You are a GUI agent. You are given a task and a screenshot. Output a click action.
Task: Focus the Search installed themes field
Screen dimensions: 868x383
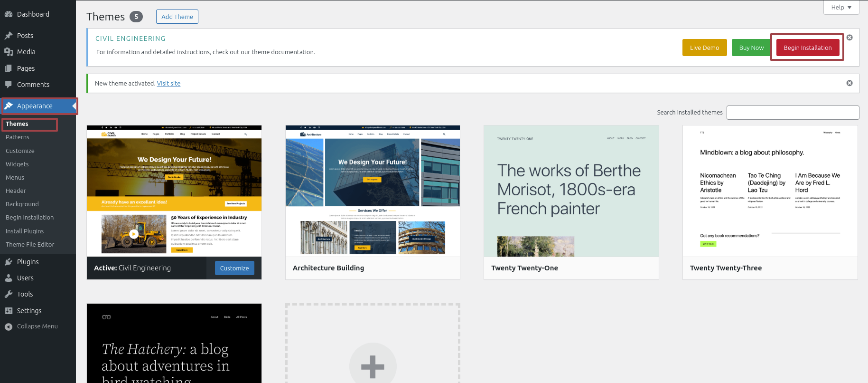click(793, 113)
